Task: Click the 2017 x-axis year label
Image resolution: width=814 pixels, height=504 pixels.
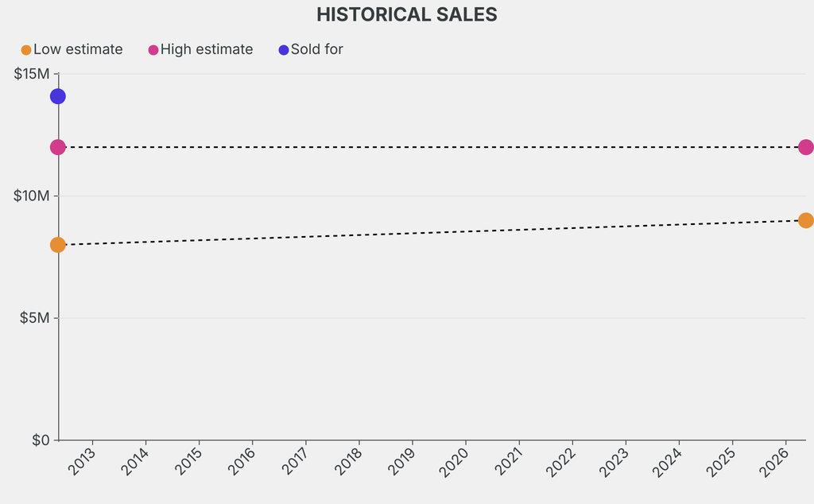Action: point(295,462)
